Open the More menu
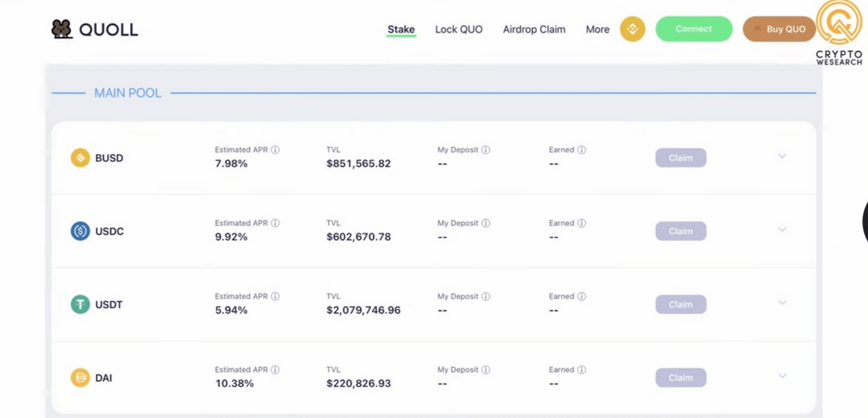 pos(597,29)
